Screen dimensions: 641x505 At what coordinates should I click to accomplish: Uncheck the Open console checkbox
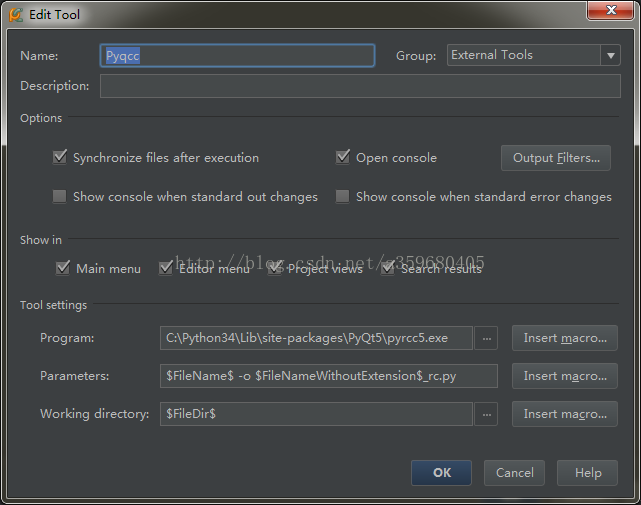click(343, 157)
